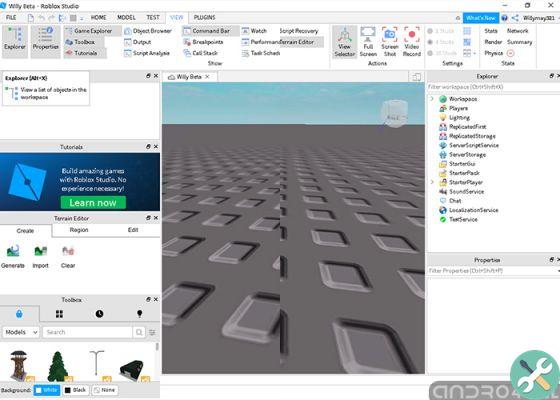Viewport: 560px width, 400px height.
Task: Open help icon beside What's New
Action: 504,18
